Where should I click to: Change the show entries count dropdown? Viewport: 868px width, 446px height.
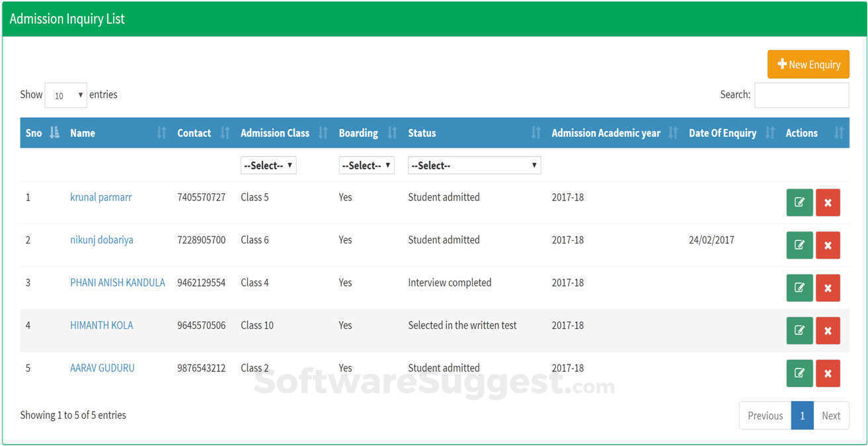(x=65, y=95)
